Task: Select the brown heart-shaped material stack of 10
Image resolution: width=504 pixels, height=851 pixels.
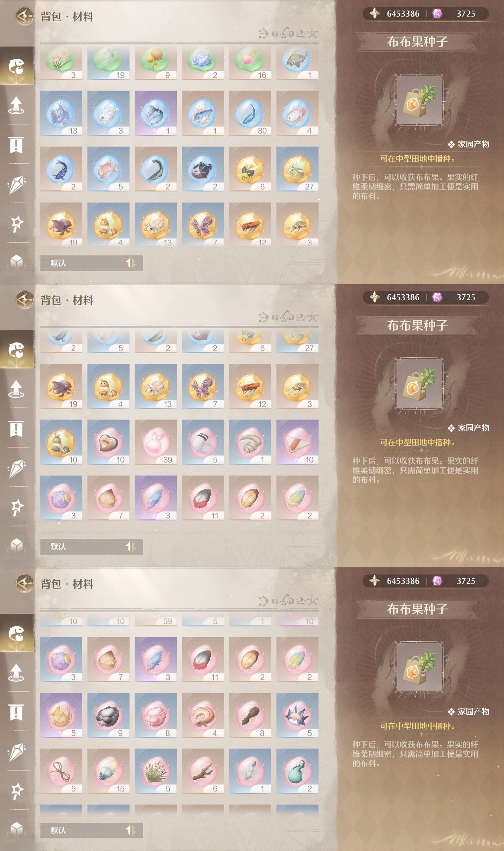Action: tap(108, 442)
